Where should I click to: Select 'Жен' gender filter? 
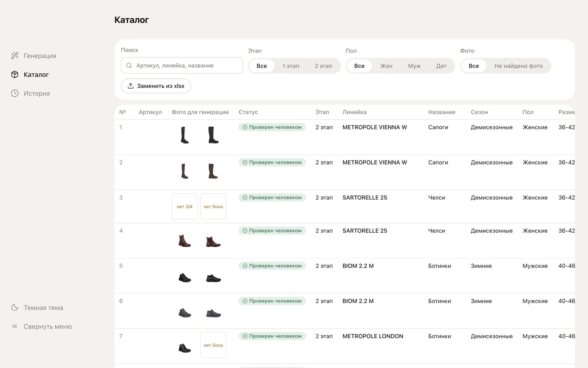pos(386,66)
